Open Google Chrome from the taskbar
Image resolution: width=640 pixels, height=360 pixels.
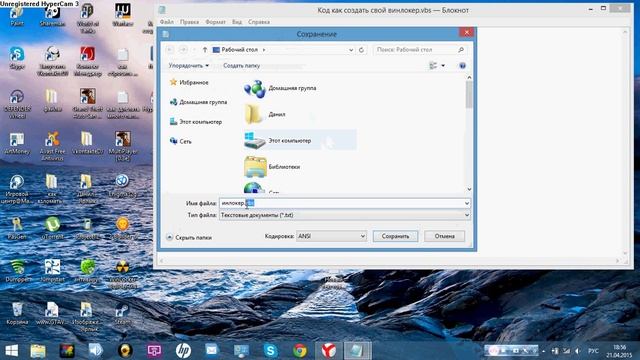(x=300, y=351)
